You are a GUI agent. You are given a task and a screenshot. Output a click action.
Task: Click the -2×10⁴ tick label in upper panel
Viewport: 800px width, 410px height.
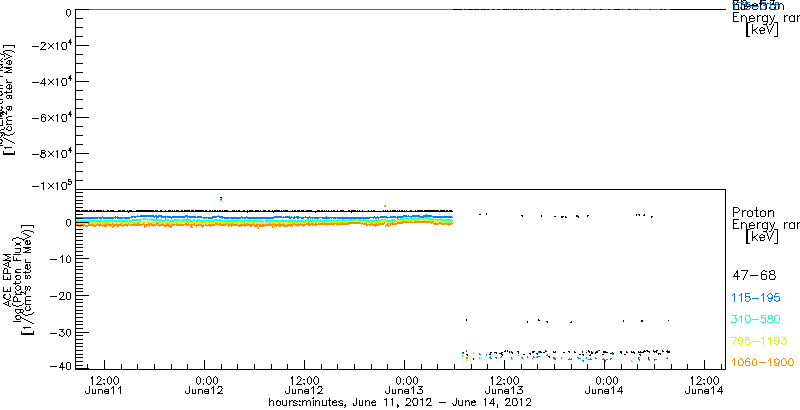click(51, 45)
